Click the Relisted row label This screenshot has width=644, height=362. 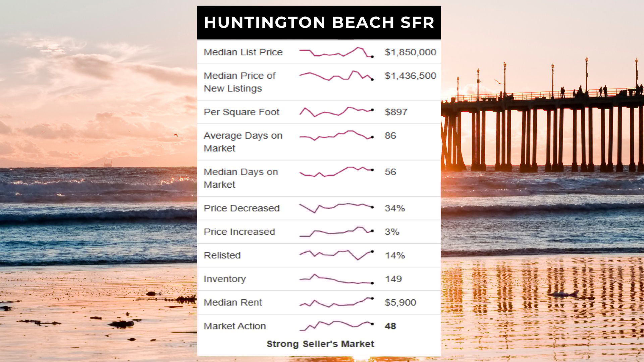click(x=222, y=255)
